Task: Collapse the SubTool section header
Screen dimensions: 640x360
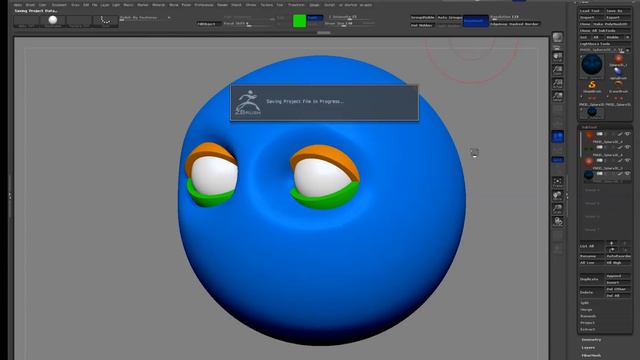Action: [589, 127]
